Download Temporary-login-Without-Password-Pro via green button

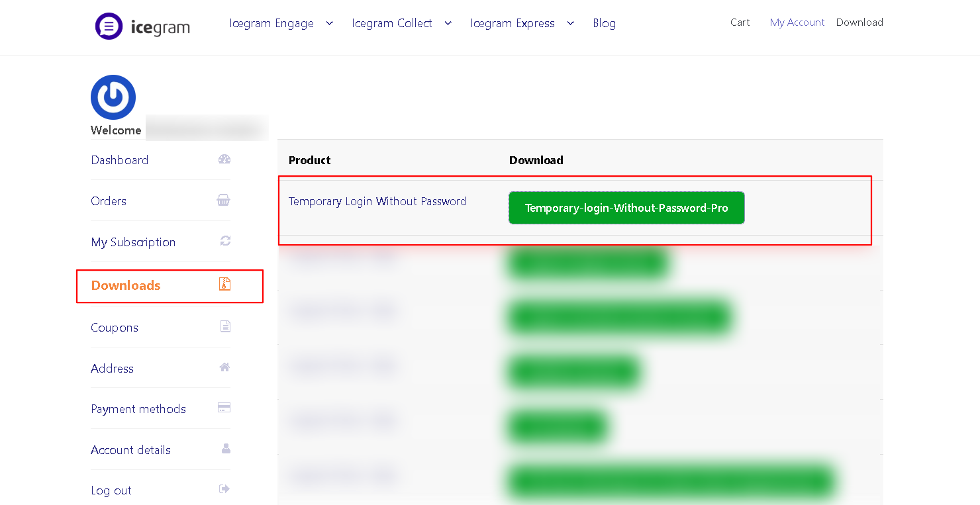coord(626,208)
